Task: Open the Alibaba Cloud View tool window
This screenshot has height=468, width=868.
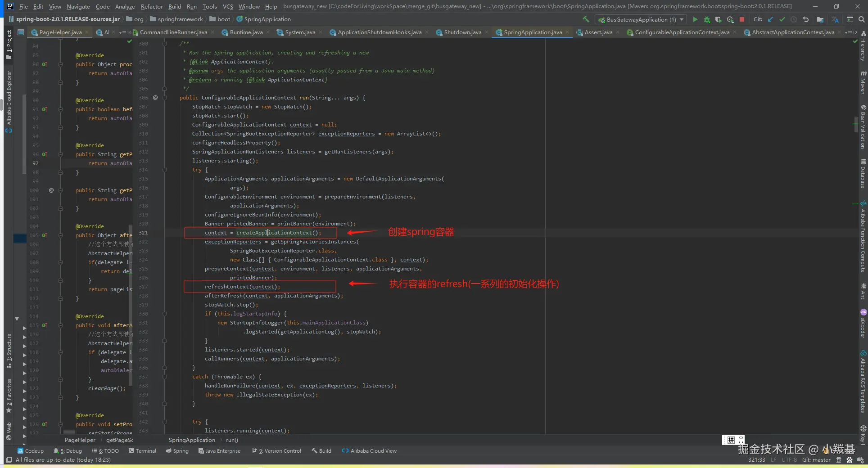Action: pyautogui.click(x=369, y=451)
